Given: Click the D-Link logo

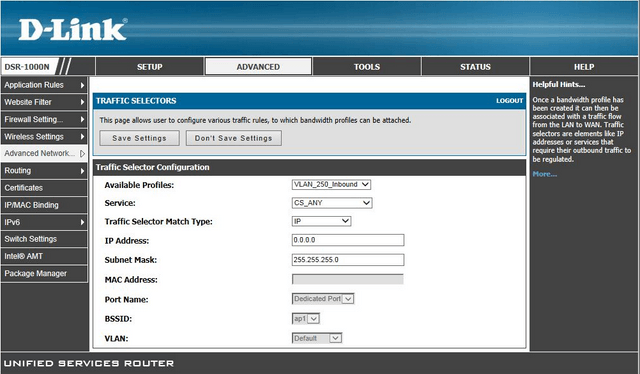Looking at the screenshot, I should coord(73,30).
